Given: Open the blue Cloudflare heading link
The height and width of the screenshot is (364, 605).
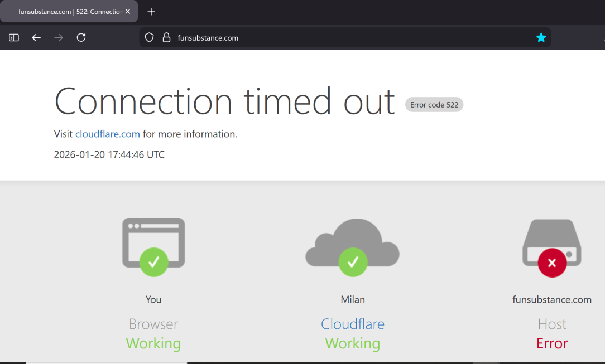Looking at the screenshot, I should [353, 324].
